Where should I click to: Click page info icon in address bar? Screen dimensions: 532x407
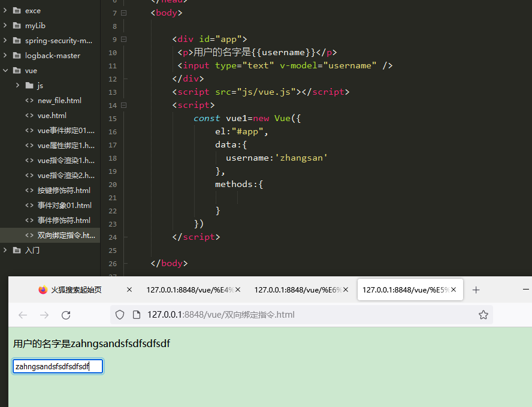(x=137, y=315)
